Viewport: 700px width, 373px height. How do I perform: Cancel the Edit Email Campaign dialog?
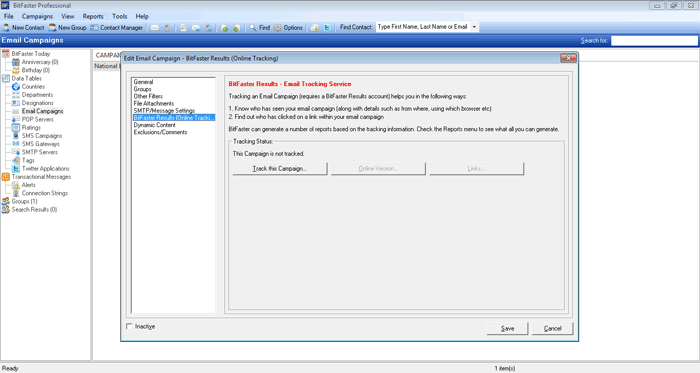pyautogui.click(x=553, y=328)
